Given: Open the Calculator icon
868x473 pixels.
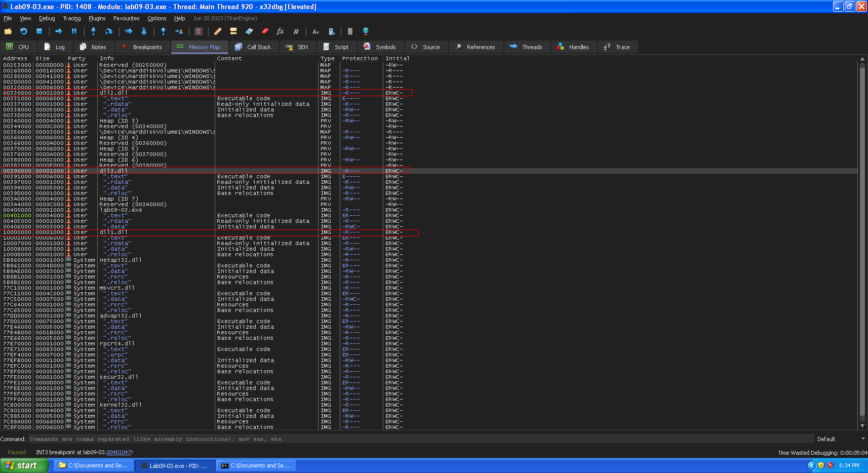Looking at the screenshot, I should pos(350,31).
